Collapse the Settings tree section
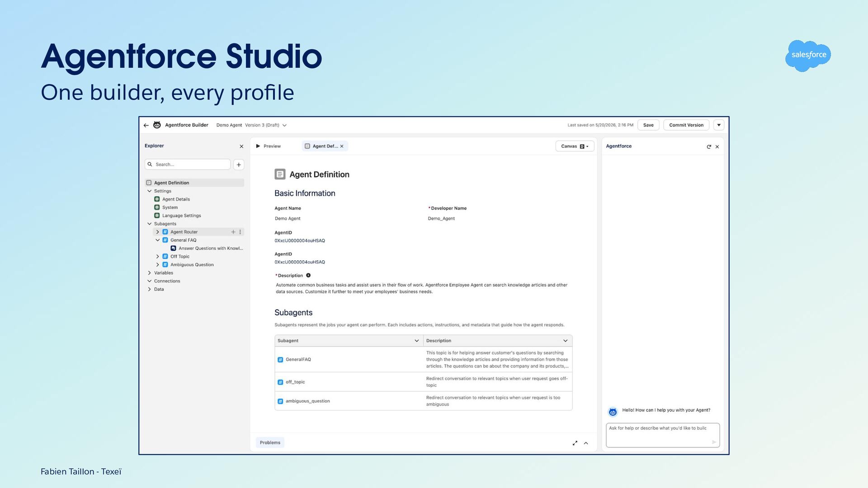The height and width of the screenshot is (488, 868). (x=150, y=191)
